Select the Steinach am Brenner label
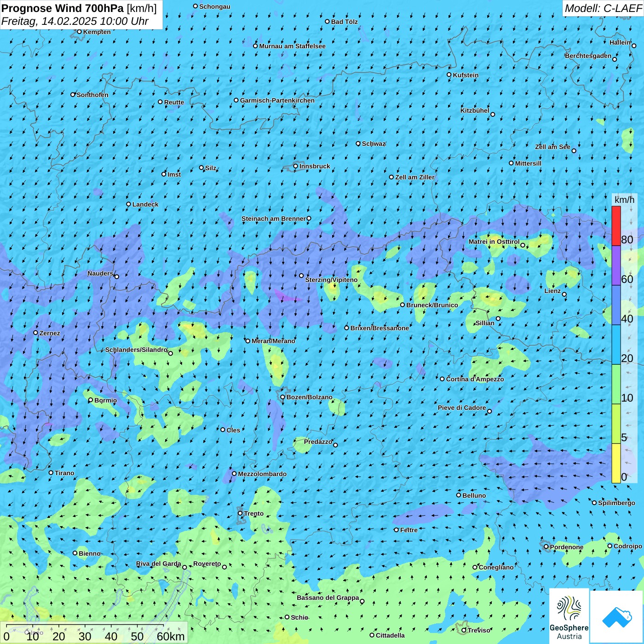644x644 pixels. [x=274, y=218]
